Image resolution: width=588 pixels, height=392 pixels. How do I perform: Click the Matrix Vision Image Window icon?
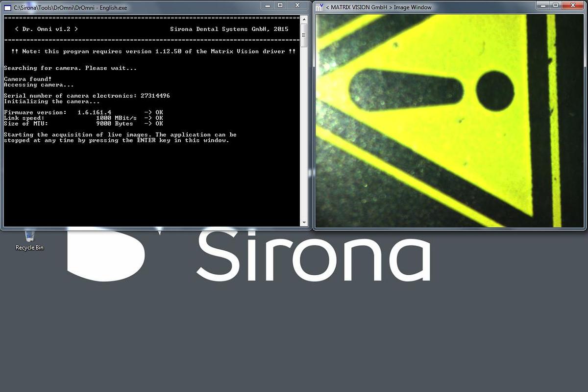[319, 7]
